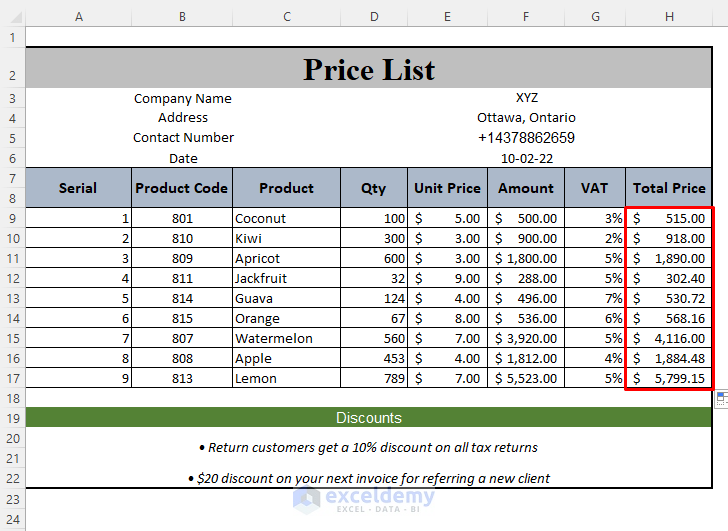The width and height of the screenshot is (728, 531).
Task: Open the Auto Fill Options icon
Action: pos(721,399)
